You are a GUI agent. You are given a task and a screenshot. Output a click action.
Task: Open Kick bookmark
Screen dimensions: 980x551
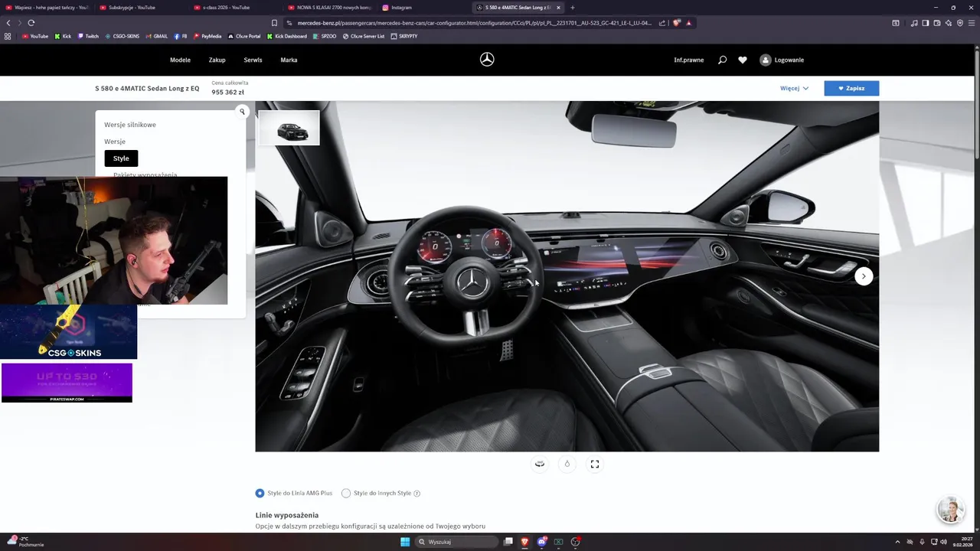(63, 36)
